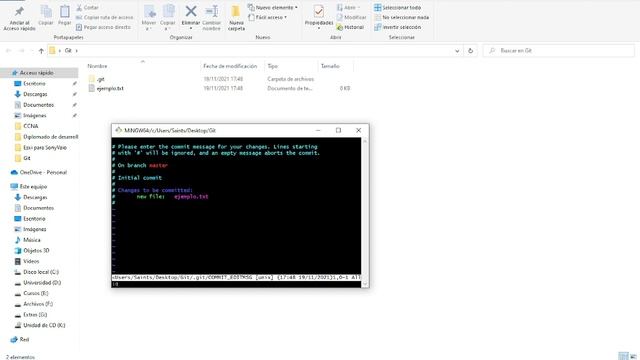Click the Copiar clipboard ribbon icon
640x360 pixels.
point(46,12)
